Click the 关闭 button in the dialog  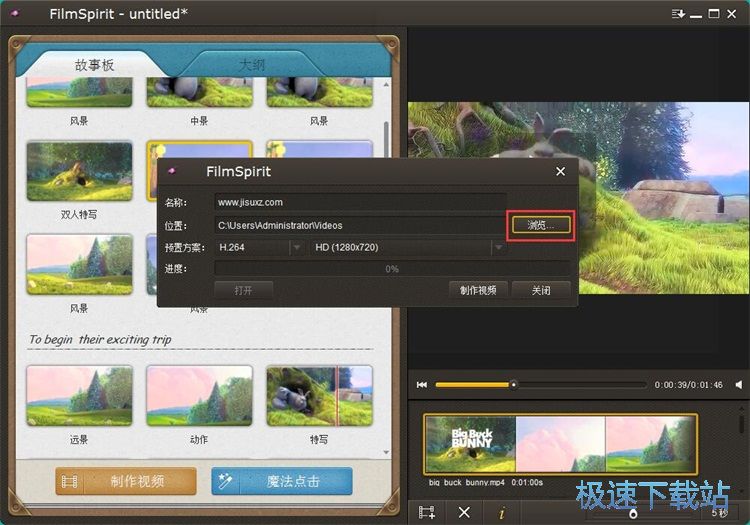coord(541,290)
